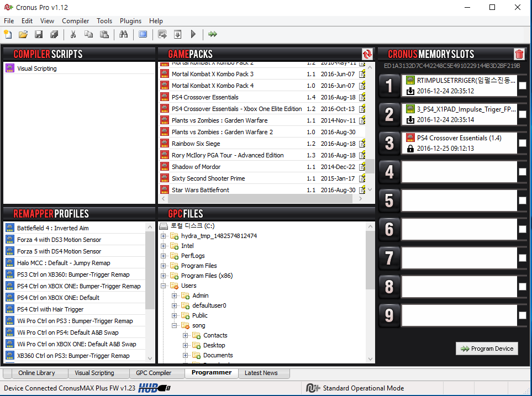Click the New file toolbar icon

pos(8,34)
